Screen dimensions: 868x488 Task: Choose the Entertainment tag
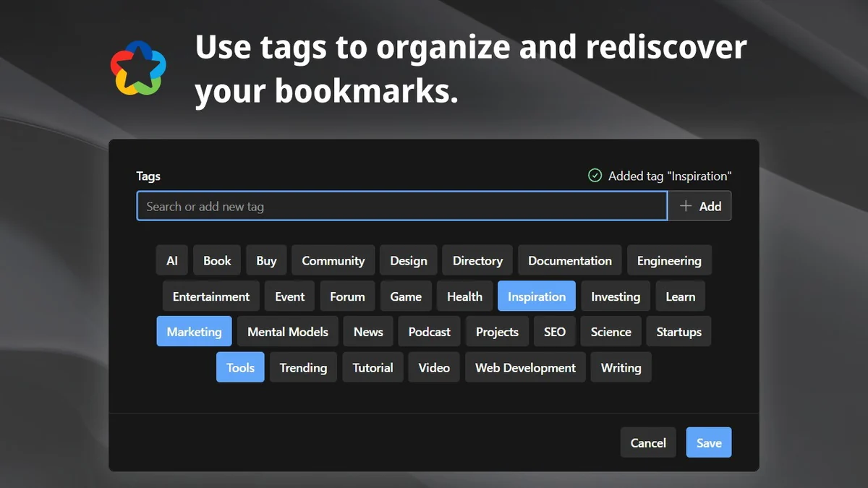(210, 296)
